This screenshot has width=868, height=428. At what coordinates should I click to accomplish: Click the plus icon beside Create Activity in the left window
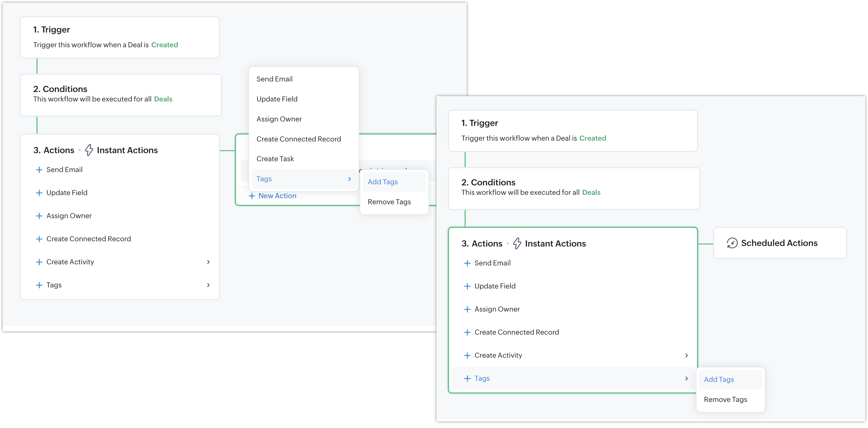39,262
